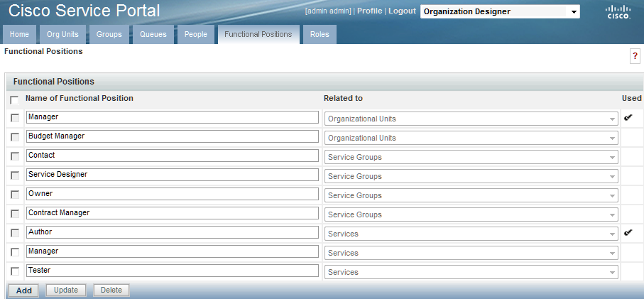Open the Roles tab
Screen dimensions: 644x299
(x=320, y=35)
